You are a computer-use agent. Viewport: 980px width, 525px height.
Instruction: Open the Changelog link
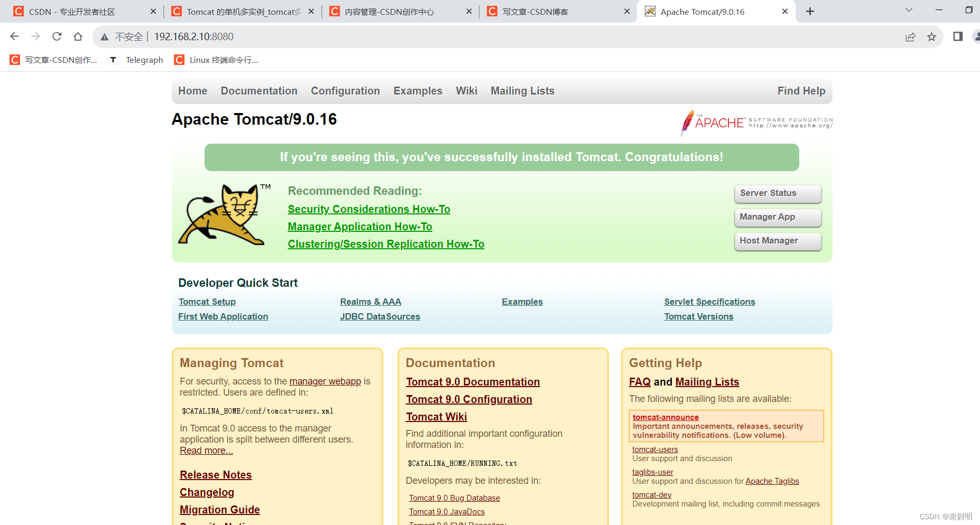pos(207,492)
